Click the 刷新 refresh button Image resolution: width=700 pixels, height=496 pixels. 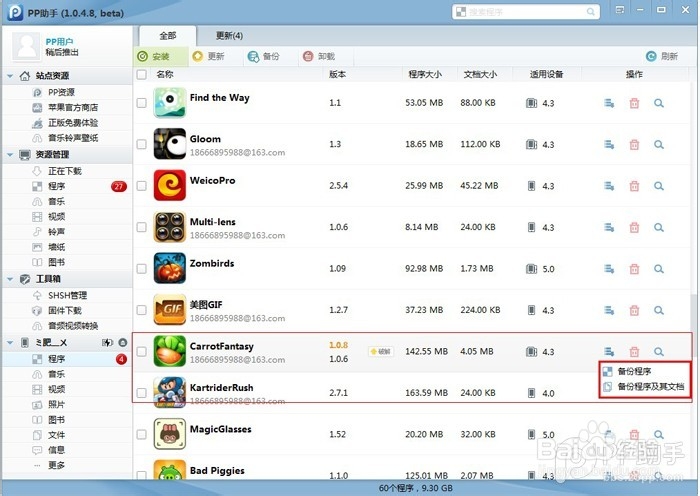(x=662, y=56)
